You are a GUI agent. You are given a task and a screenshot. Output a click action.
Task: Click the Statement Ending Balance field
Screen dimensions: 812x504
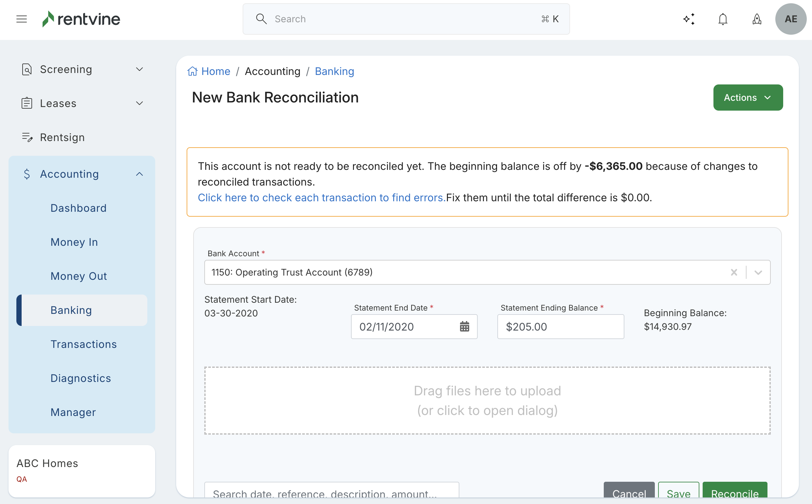point(560,327)
